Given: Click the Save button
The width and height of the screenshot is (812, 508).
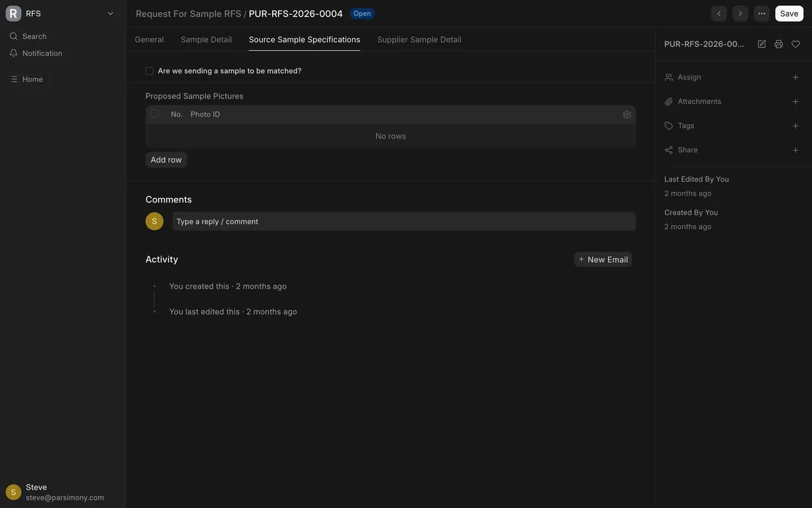Looking at the screenshot, I should (789, 13).
